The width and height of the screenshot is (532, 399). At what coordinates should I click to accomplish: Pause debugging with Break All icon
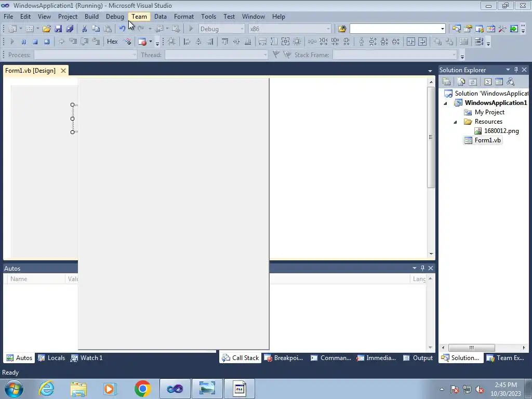pyautogui.click(x=23, y=42)
